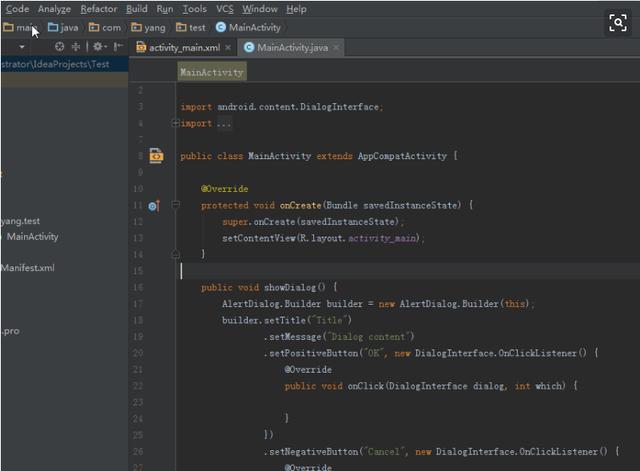
Task: Select MainActivity in the project tree
Action: pos(32,237)
